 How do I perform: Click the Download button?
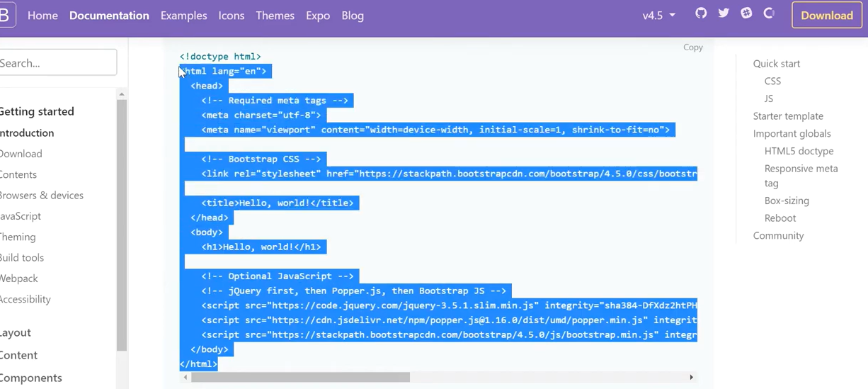[x=826, y=15]
